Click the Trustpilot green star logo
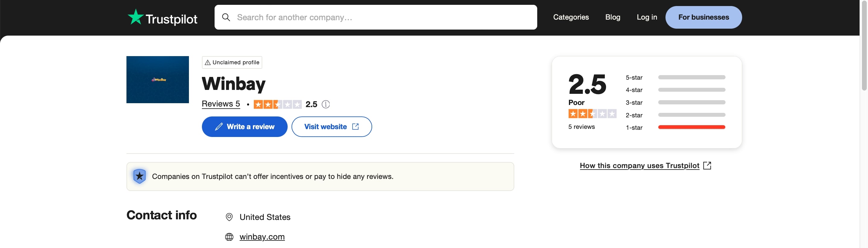This screenshot has width=868, height=248. pyautogui.click(x=136, y=17)
